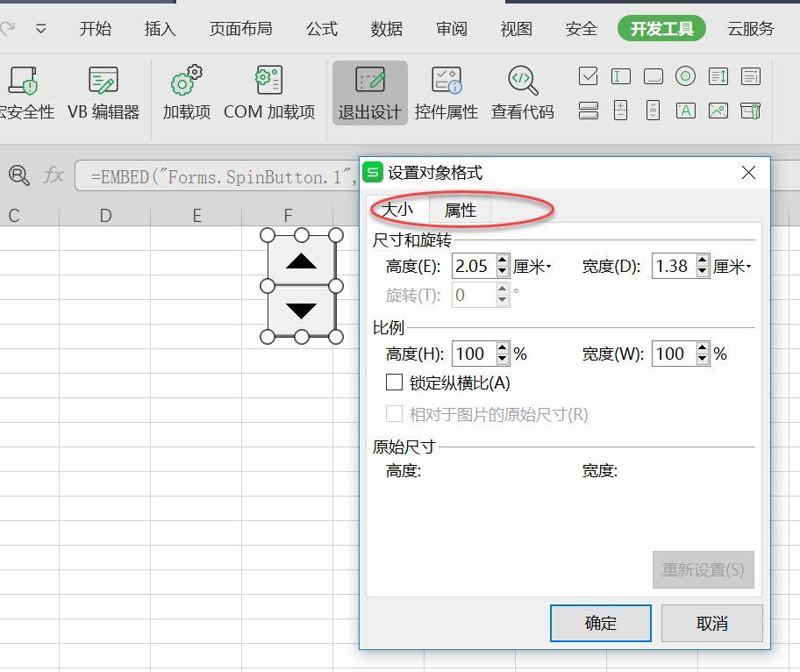Image resolution: width=800 pixels, height=672 pixels.
Task: Increase scale 高度(H) percent stepper
Action: point(503,347)
